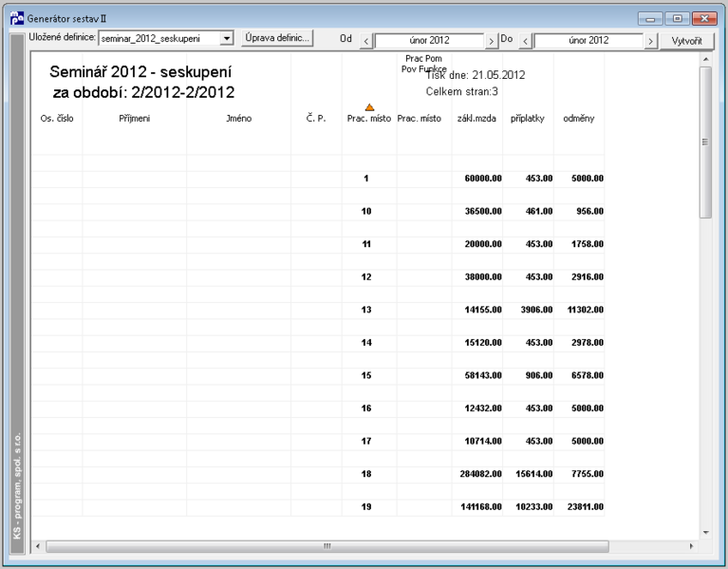Go to next month in the Od field

pyautogui.click(x=492, y=41)
